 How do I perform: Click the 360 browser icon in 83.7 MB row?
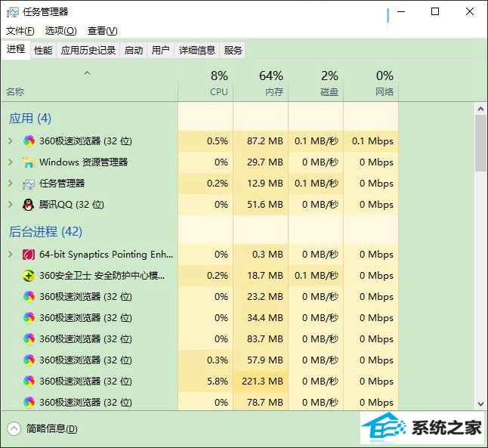click(29, 338)
